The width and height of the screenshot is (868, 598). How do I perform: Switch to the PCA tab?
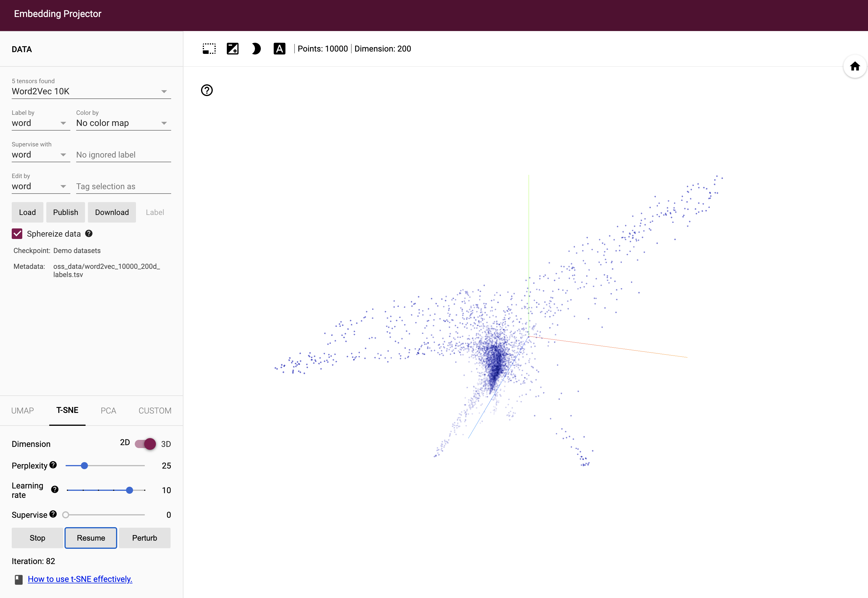coord(108,411)
